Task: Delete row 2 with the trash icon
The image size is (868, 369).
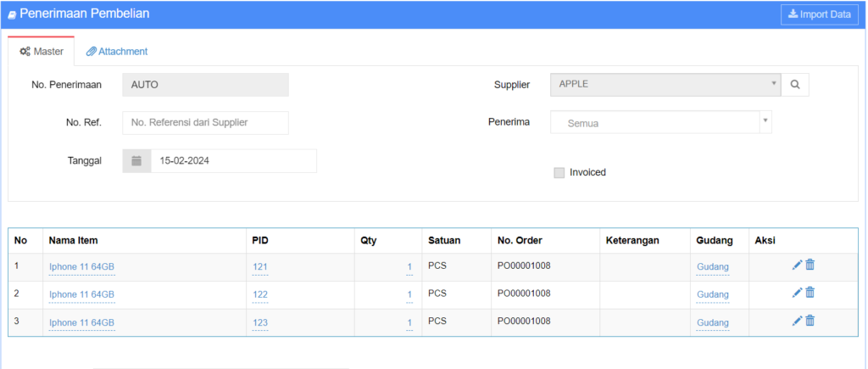Action: (810, 293)
